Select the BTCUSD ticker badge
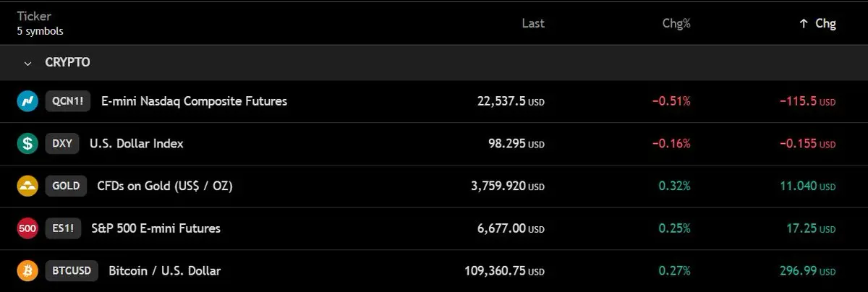This screenshot has width=868, height=292. (72, 271)
